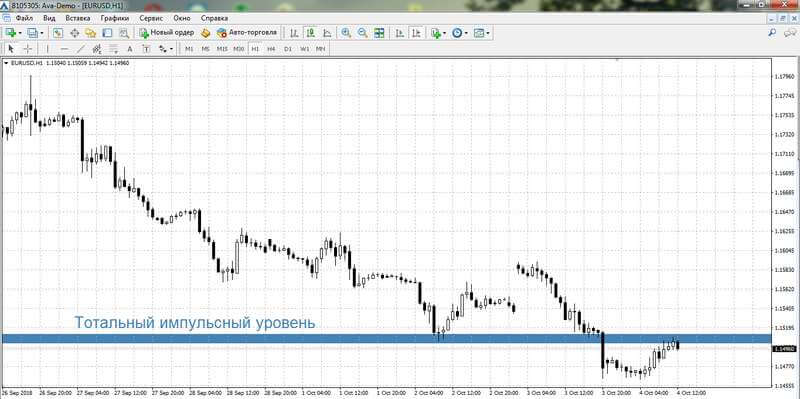Open the Indicators list icon
The image size is (800, 399).
tap(436, 33)
